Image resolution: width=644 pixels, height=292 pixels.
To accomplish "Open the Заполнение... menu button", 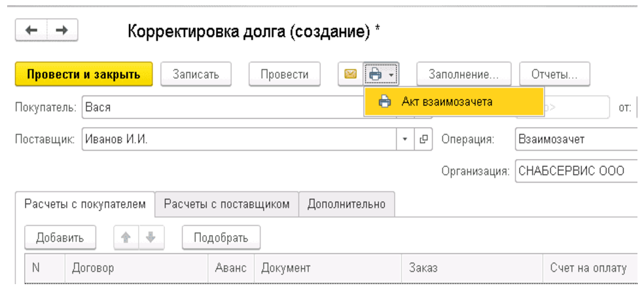I will [x=464, y=75].
